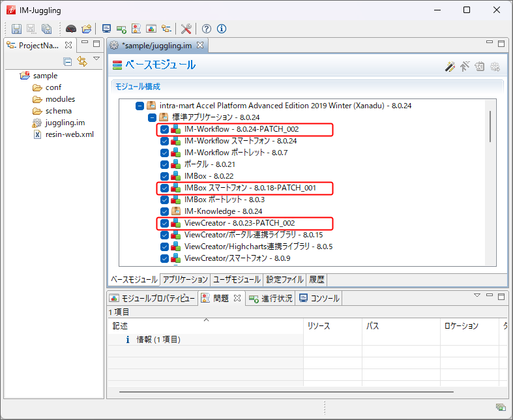Toggle ポータル 8.0.21 checkbox
Image resolution: width=513 pixels, height=420 pixels.
click(x=164, y=164)
